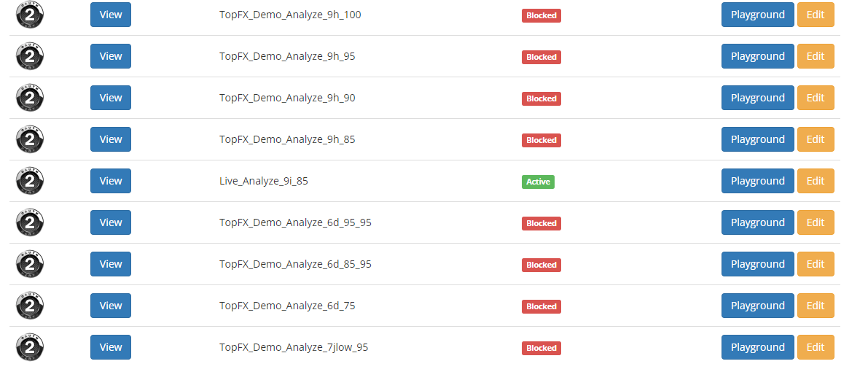View the TopFX_Demo_Analyze_6d_95_95 application

pos(111,222)
